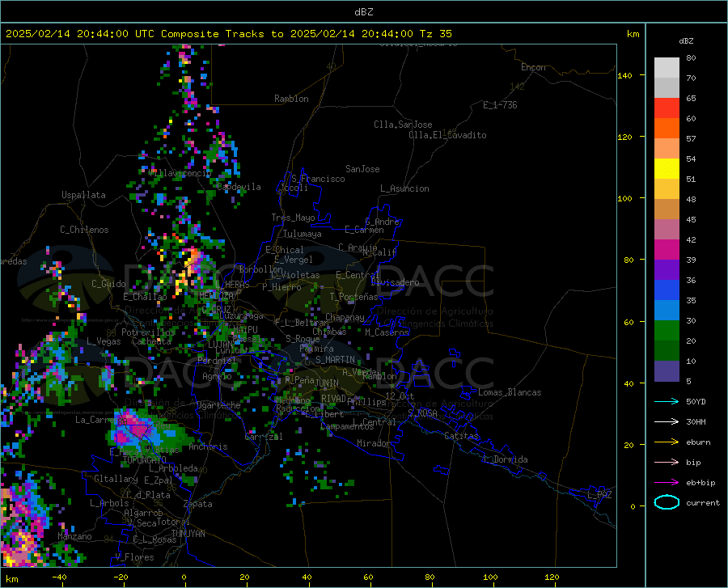Click the 'Villavicencio' map label
Image resolution: width=728 pixels, height=588 pixels.
tap(180, 172)
